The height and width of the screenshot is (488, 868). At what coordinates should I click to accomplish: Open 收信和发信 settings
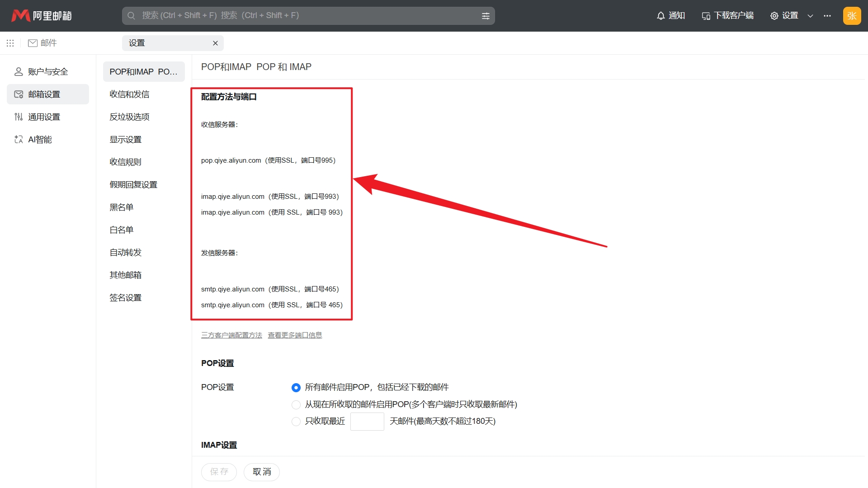pyautogui.click(x=144, y=94)
